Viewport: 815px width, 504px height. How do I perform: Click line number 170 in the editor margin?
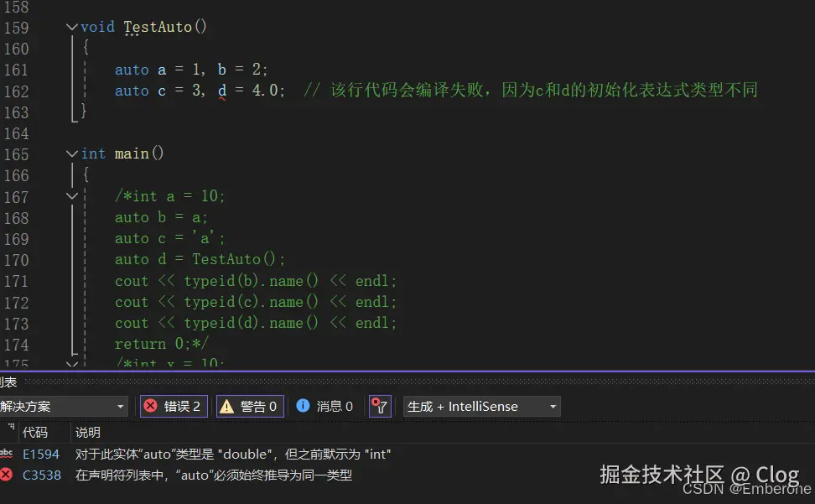18,259
